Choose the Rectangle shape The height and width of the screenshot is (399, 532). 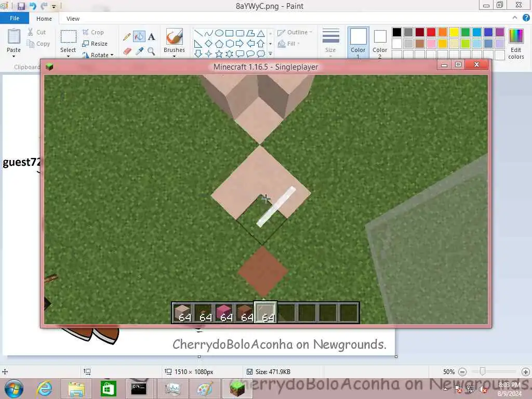tap(229, 33)
